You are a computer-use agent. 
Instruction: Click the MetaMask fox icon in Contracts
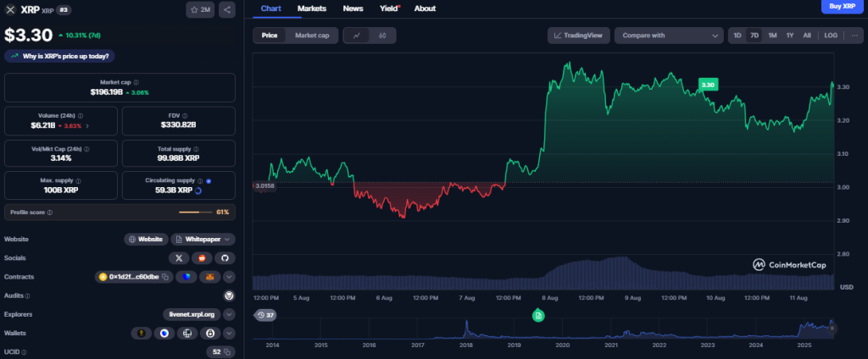point(210,277)
